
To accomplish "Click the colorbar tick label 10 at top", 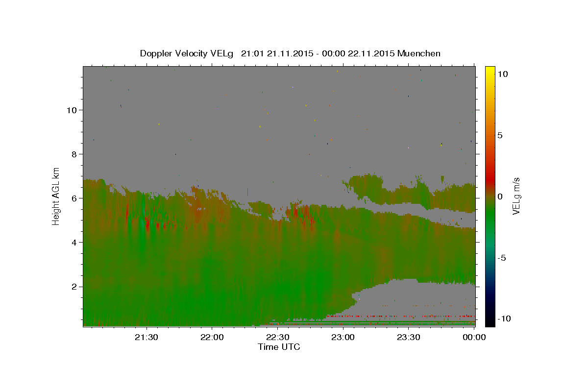I will click(x=503, y=74).
